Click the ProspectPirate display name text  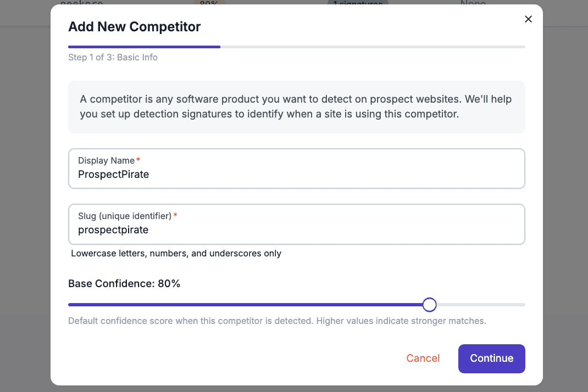(x=113, y=174)
